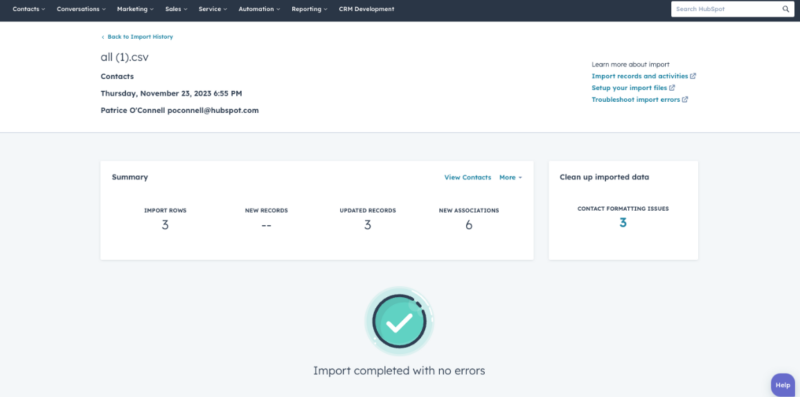Open the More dropdown in Summary
This screenshot has height=397, width=800.
coord(510,178)
